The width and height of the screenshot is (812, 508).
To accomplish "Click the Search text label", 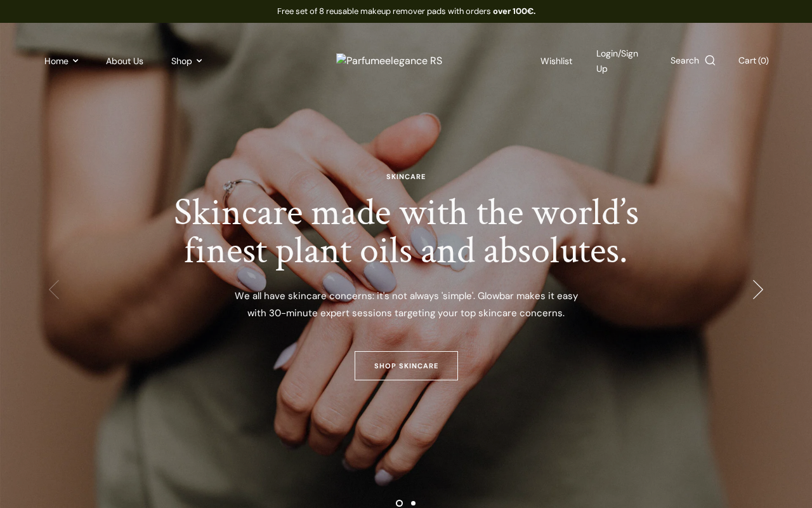I will (x=684, y=60).
